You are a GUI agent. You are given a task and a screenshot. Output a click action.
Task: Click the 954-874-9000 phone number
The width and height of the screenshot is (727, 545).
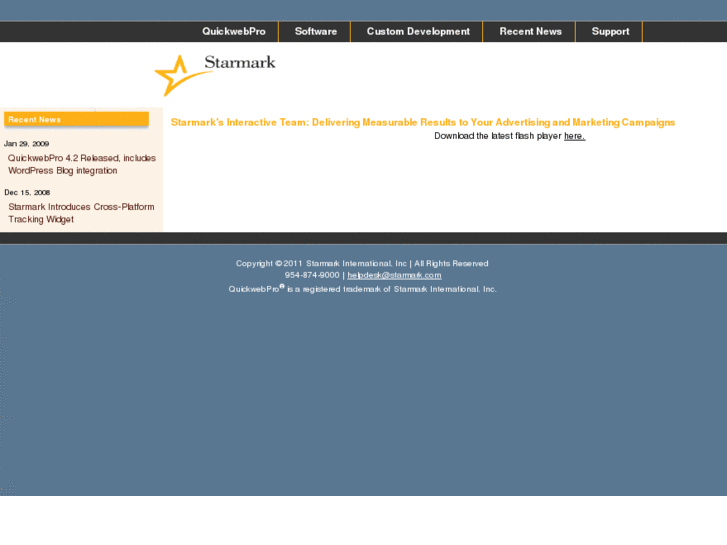coord(312,275)
